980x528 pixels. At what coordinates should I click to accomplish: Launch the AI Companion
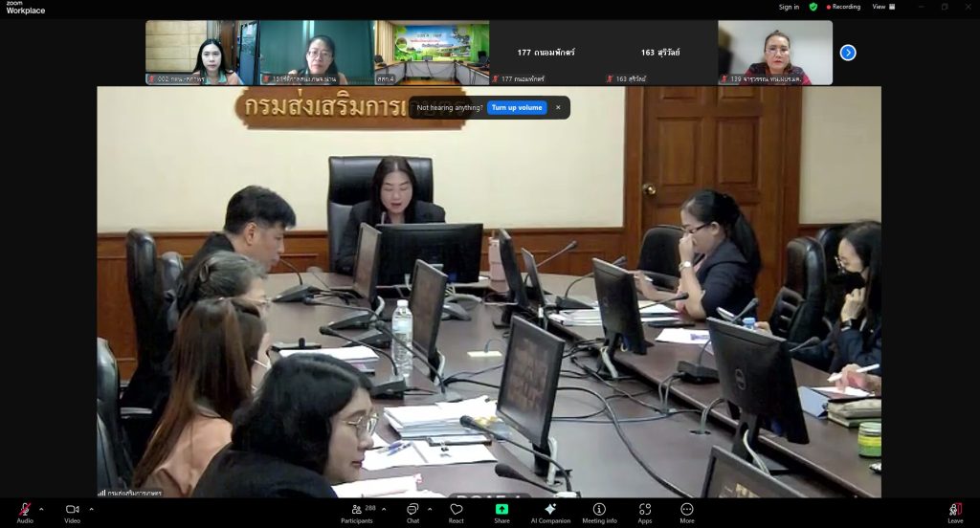pyautogui.click(x=550, y=510)
